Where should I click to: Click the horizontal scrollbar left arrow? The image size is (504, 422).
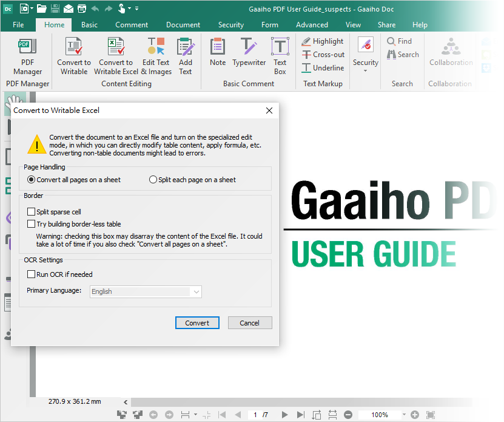[x=126, y=402]
